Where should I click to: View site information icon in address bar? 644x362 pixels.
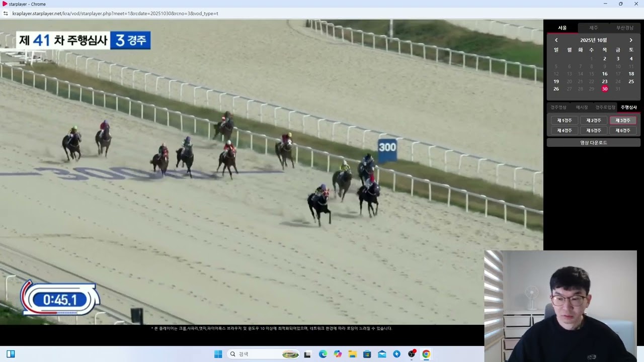click(x=6, y=14)
